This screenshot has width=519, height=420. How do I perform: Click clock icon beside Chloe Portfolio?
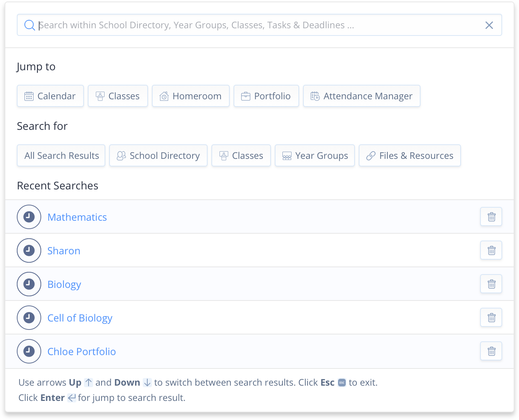[x=29, y=351]
